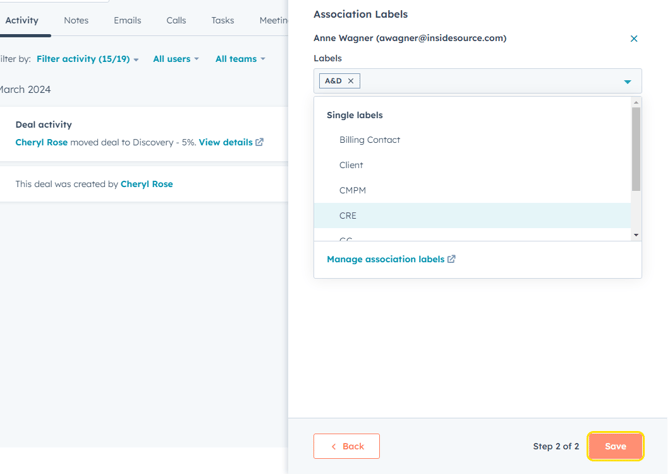This screenshot has width=670, height=474.
Task: Open external link icon beside View details
Action: (260, 143)
